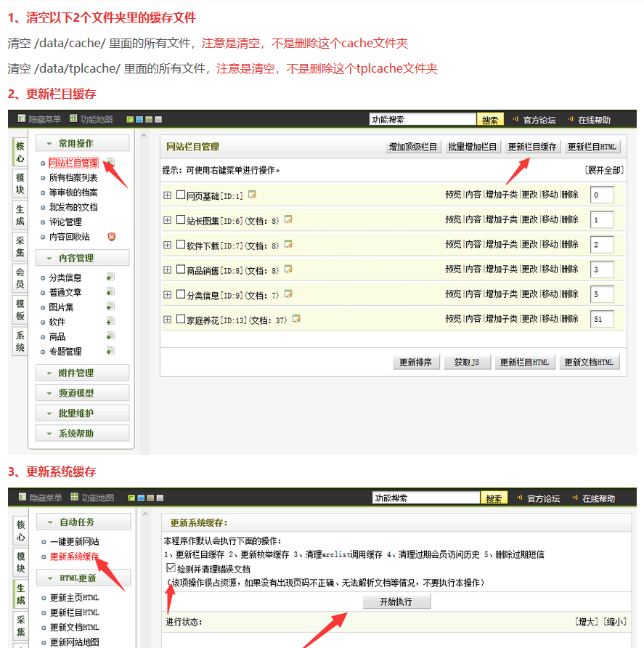The width and height of the screenshot is (644, 648).
Task: Collapse the 附件管理 sidebar section
Action: point(82,373)
